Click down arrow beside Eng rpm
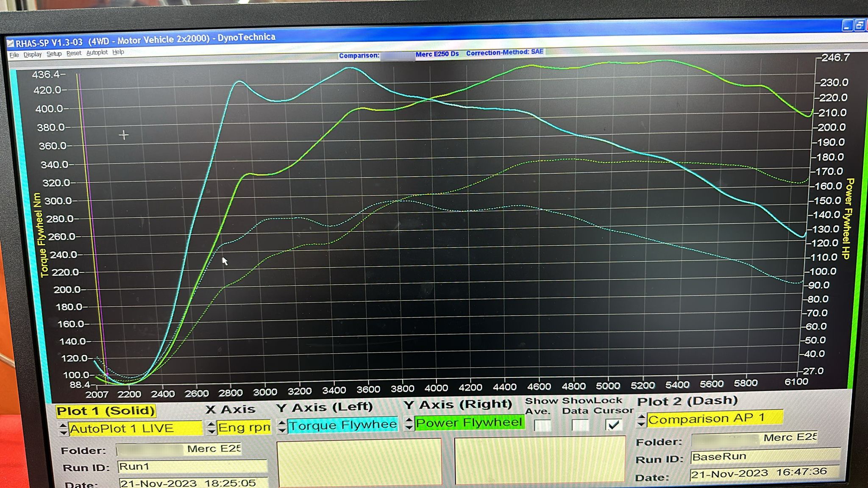Screen dimensions: 868x488 coord(211,431)
